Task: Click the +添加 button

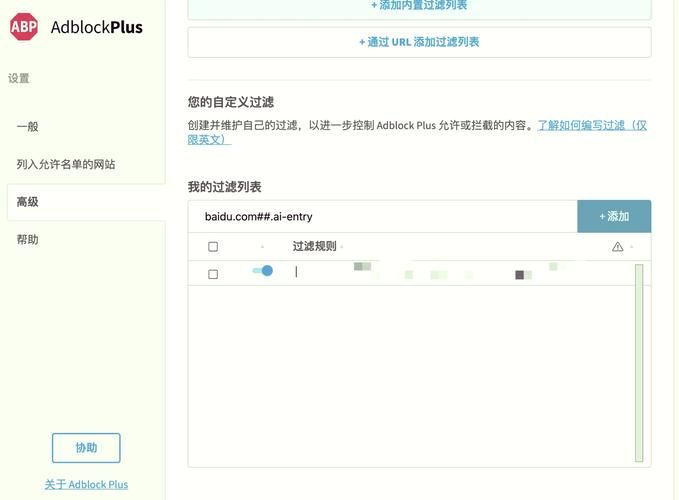Action: pyautogui.click(x=614, y=216)
